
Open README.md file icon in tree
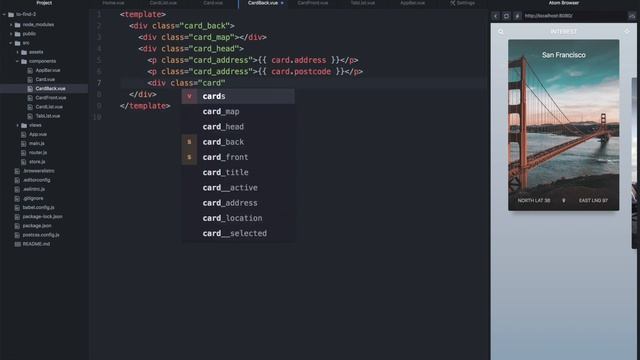click(x=18, y=244)
